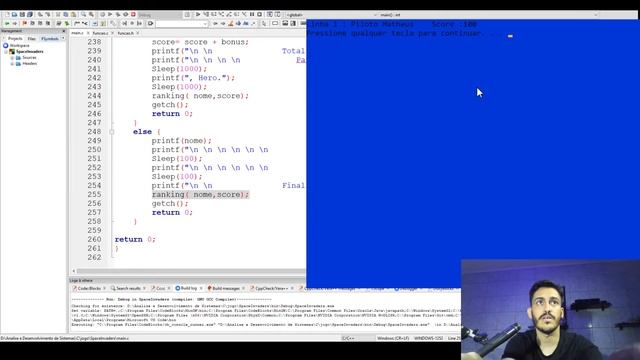The width and height of the screenshot is (640, 360).
Task: Open the Code::Blocks log tab
Action: click(89, 288)
